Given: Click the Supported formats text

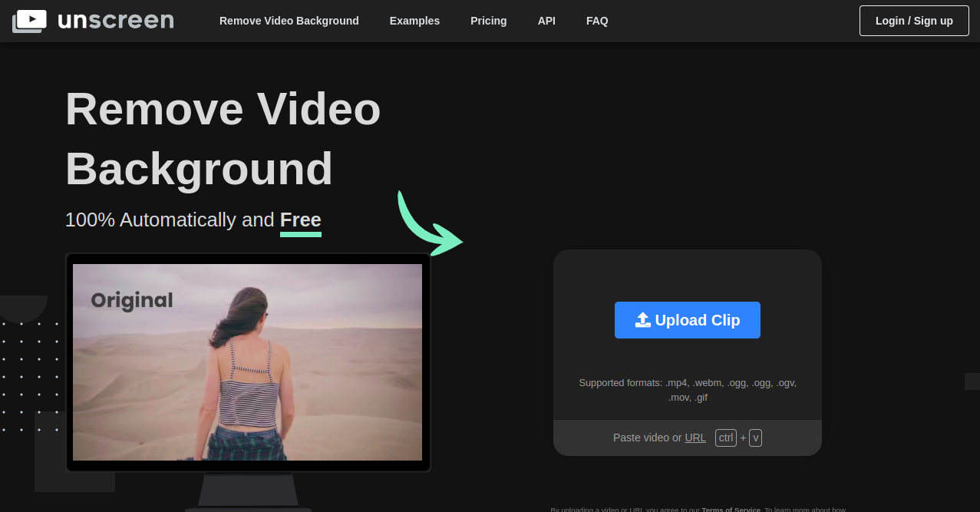Looking at the screenshot, I should 687,390.
